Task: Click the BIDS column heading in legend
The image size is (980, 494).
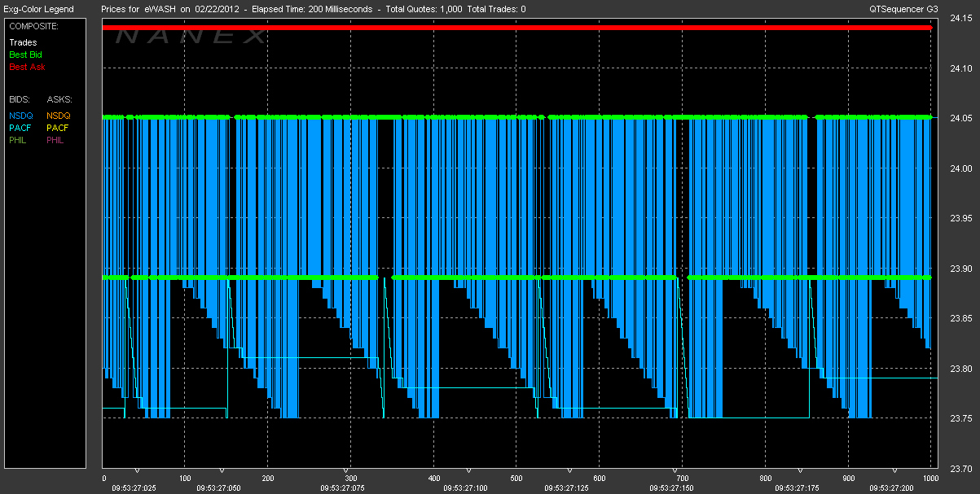Action: tap(20, 98)
